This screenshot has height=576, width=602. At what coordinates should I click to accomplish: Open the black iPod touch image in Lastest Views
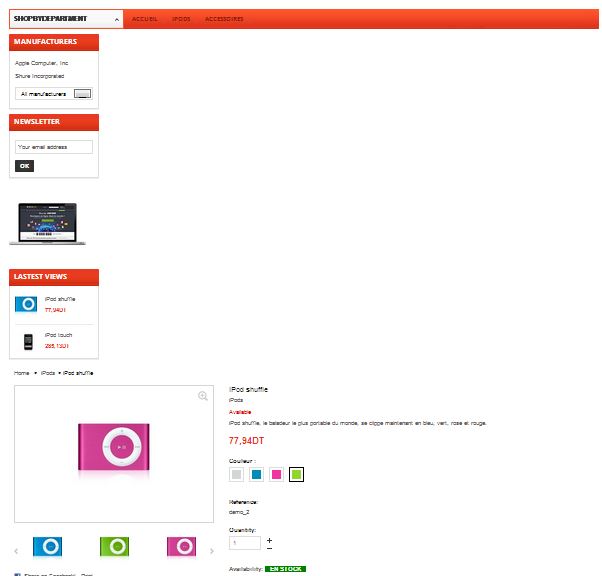[28, 342]
